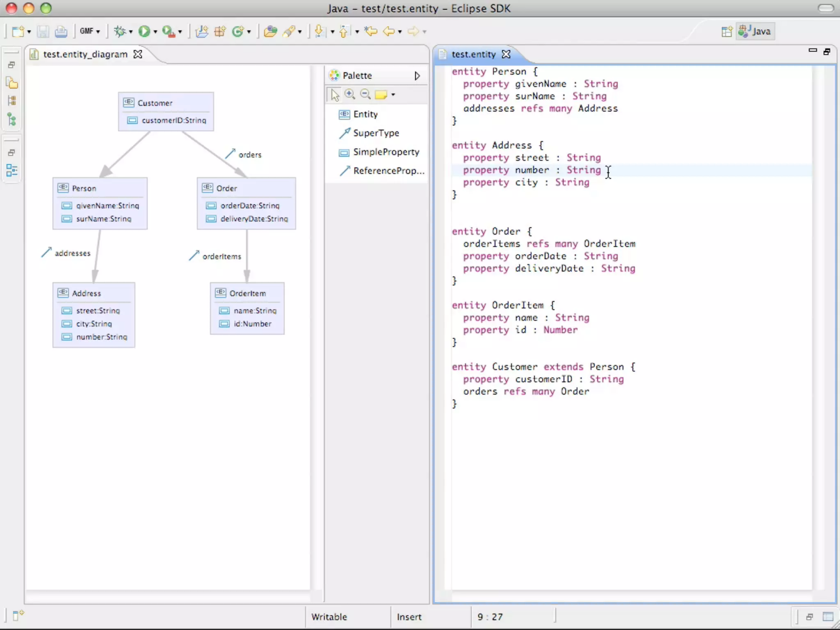840x630 pixels.
Task: Click the Debug bug icon
Action: 119,31
